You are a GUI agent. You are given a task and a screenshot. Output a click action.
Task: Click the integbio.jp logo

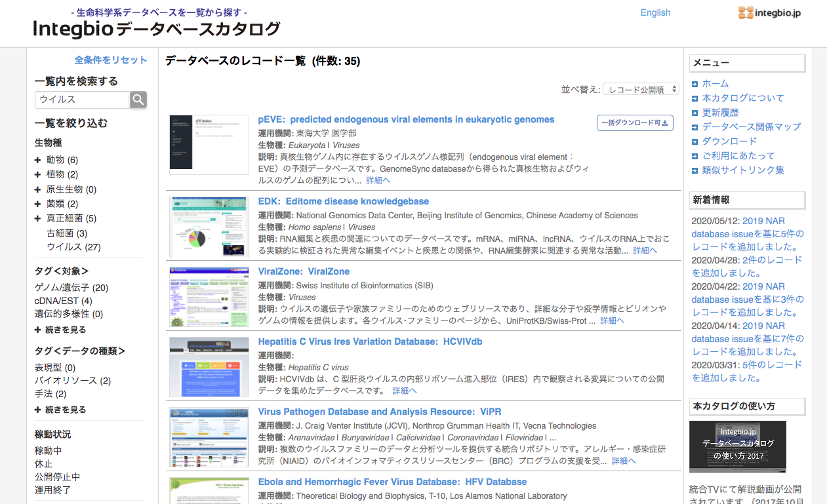pos(769,12)
